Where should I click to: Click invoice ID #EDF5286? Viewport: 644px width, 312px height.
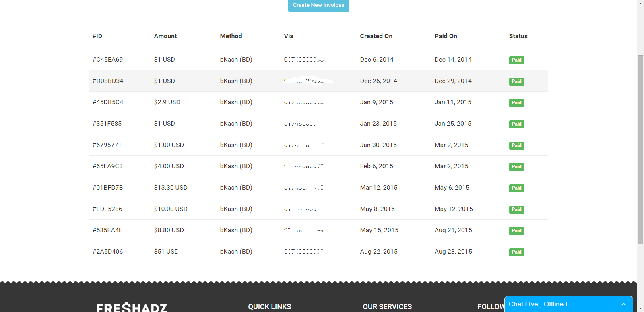coord(107,209)
